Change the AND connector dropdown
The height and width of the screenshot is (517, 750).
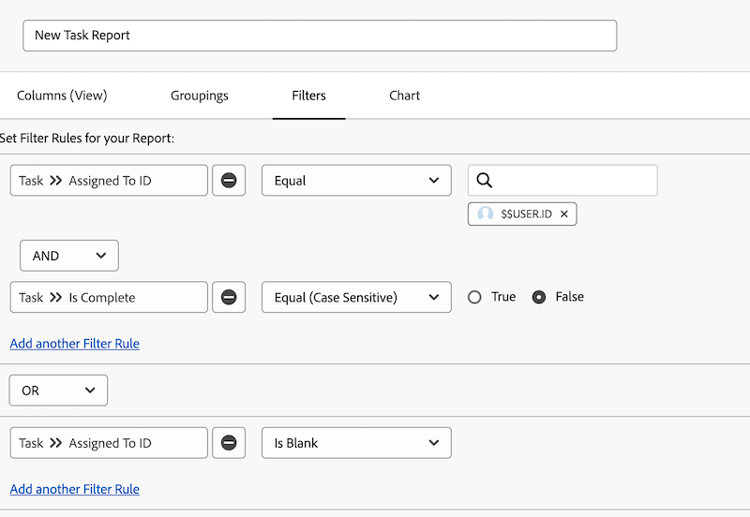(x=69, y=256)
